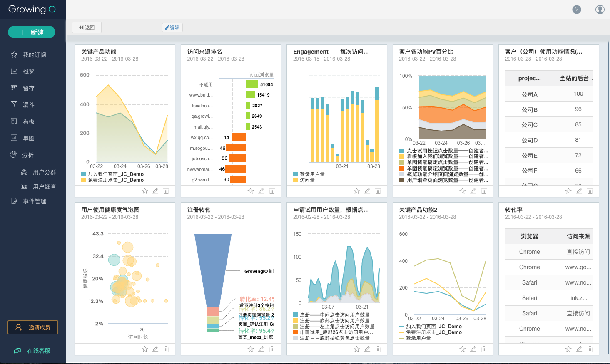This screenshot has width=610, height=364.
Task: Star the 注册转化 funnel card
Action: click(x=250, y=349)
